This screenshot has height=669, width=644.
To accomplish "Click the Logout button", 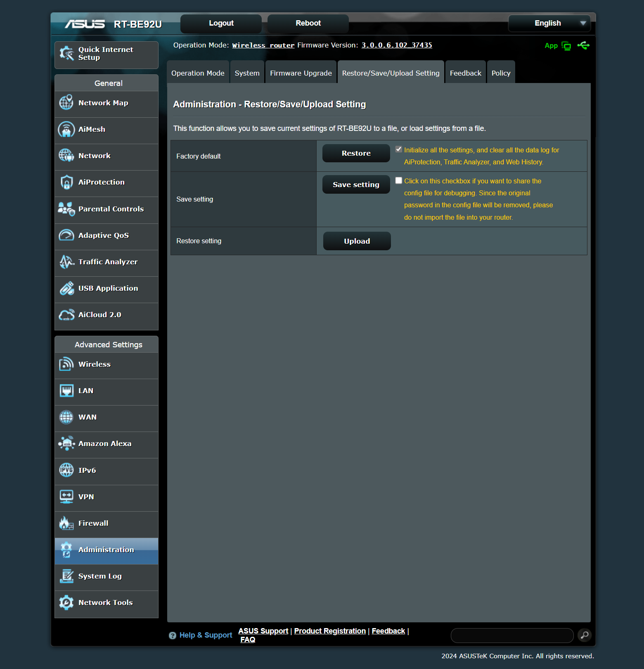I will pos(221,24).
